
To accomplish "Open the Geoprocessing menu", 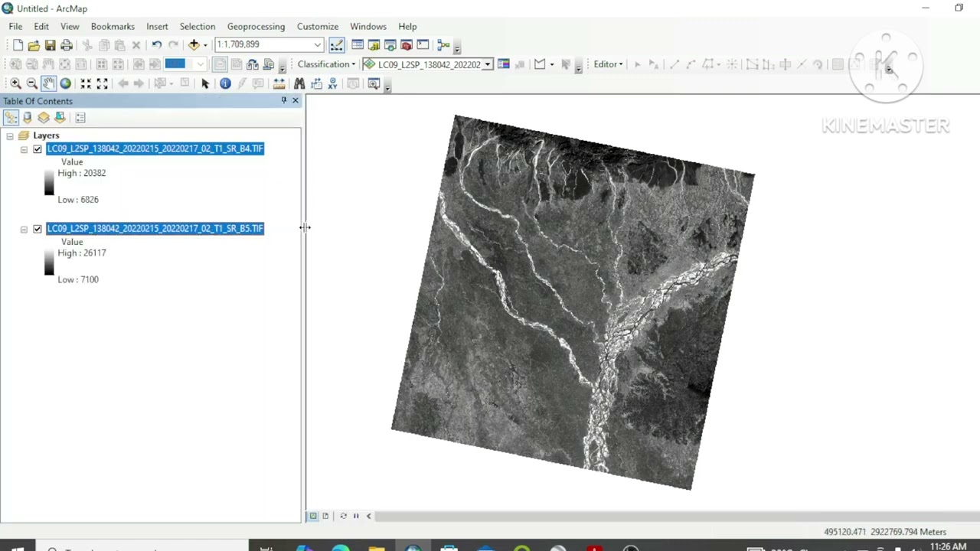I will [256, 26].
